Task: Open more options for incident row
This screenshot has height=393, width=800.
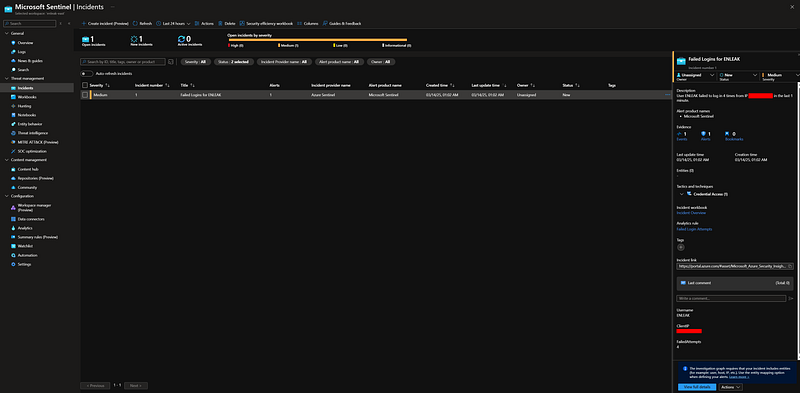Action: click(667, 95)
